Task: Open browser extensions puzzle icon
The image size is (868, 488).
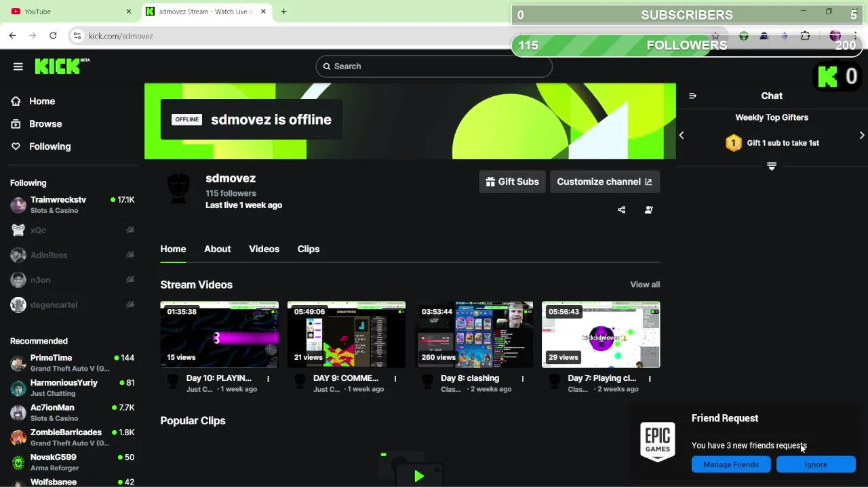Action: pyautogui.click(x=805, y=36)
